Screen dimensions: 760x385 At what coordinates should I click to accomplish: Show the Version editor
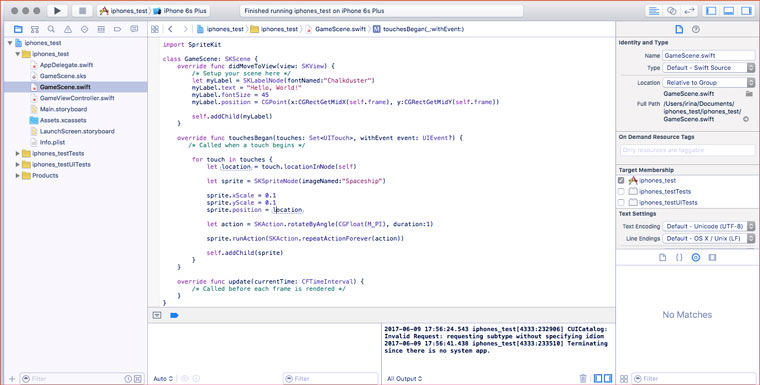(688, 11)
